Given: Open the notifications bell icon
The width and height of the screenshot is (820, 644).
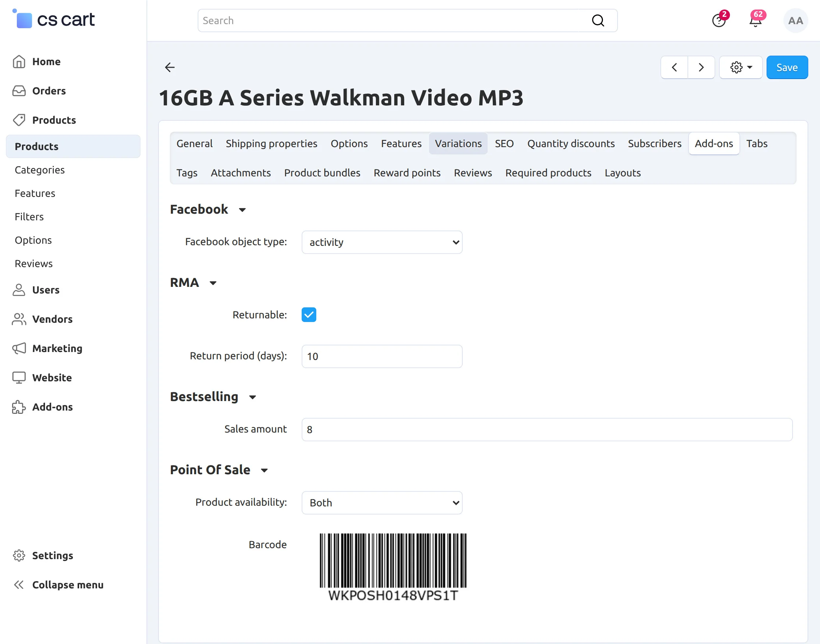Looking at the screenshot, I should click(x=755, y=20).
